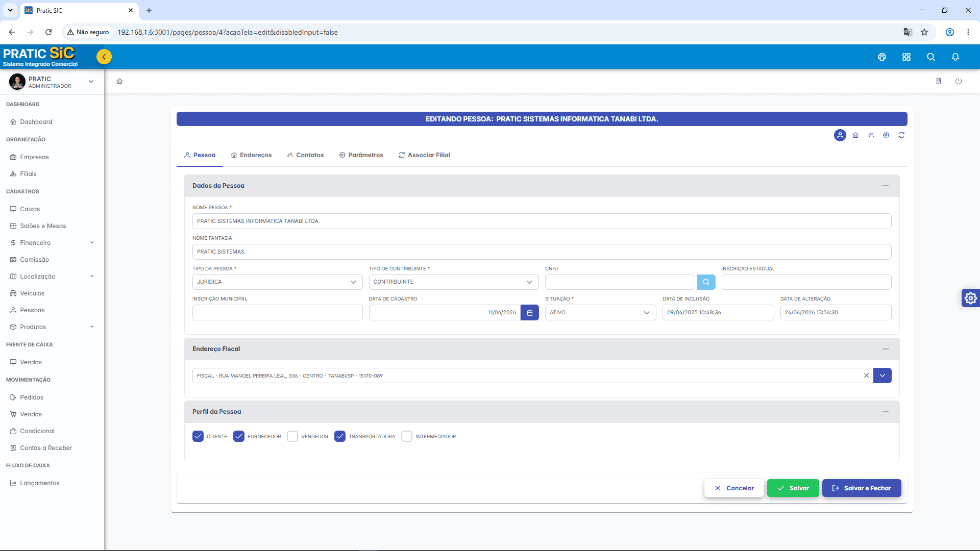Open Pessoas in the sidebar

[x=52, y=310]
